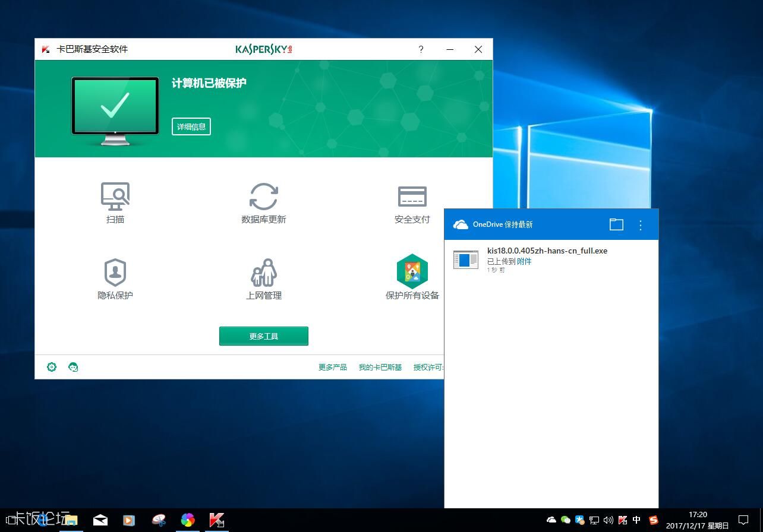The image size is (763, 532).
Task: Open OneDrive folder icon in panel header
Action: coord(617,224)
